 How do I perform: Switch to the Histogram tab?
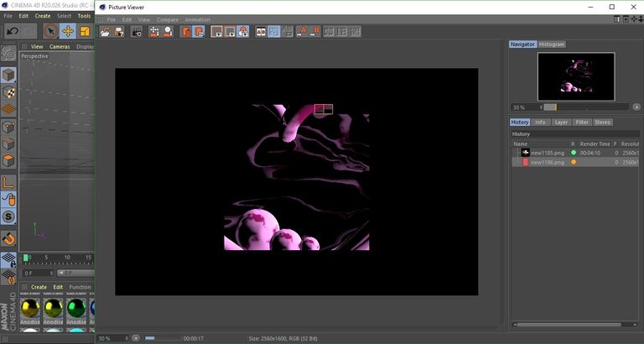coord(552,44)
